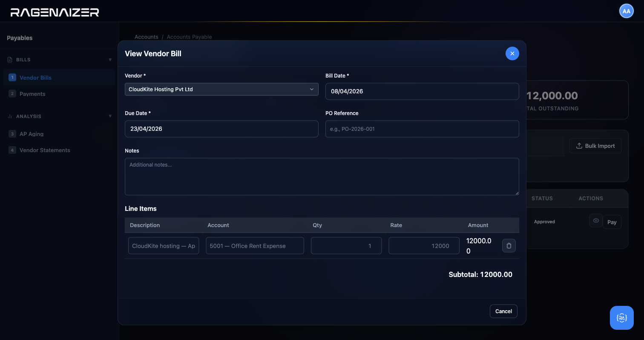Image resolution: width=644 pixels, height=340 pixels.
Task: Open the Vendor dropdown showing CloudKite Hosting
Action: (x=221, y=89)
